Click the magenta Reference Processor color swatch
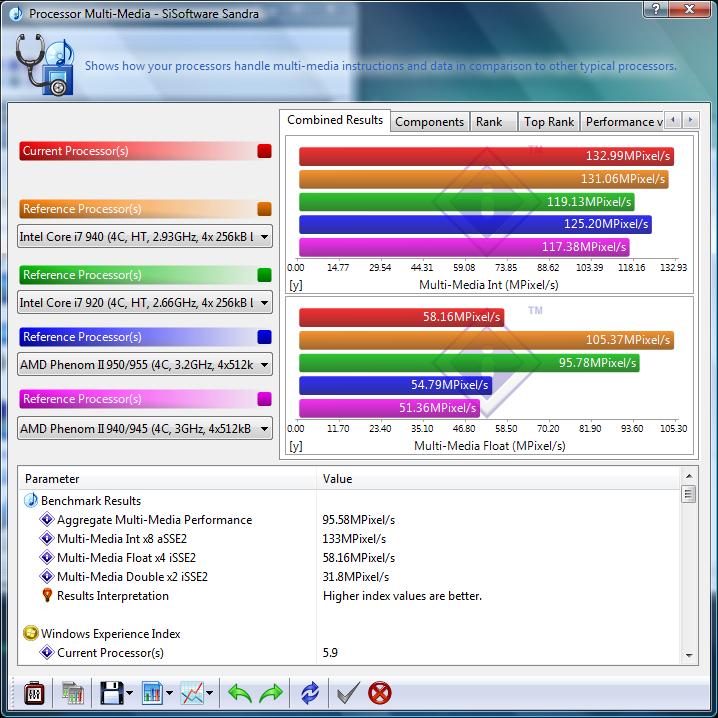The width and height of the screenshot is (718, 718). 264,399
